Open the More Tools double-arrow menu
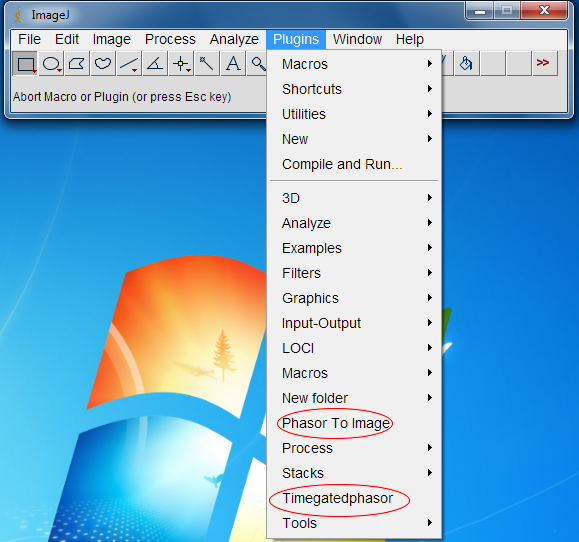This screenshot has width=579, height=542. point(545,64)
